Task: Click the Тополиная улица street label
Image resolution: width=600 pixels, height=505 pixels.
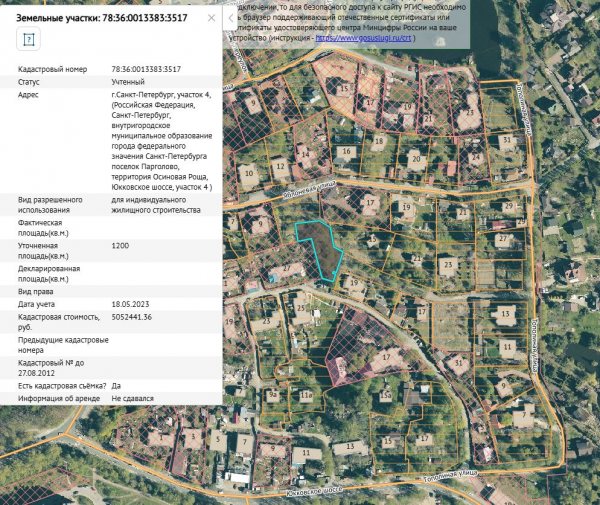Action: [x=452, y=471]
